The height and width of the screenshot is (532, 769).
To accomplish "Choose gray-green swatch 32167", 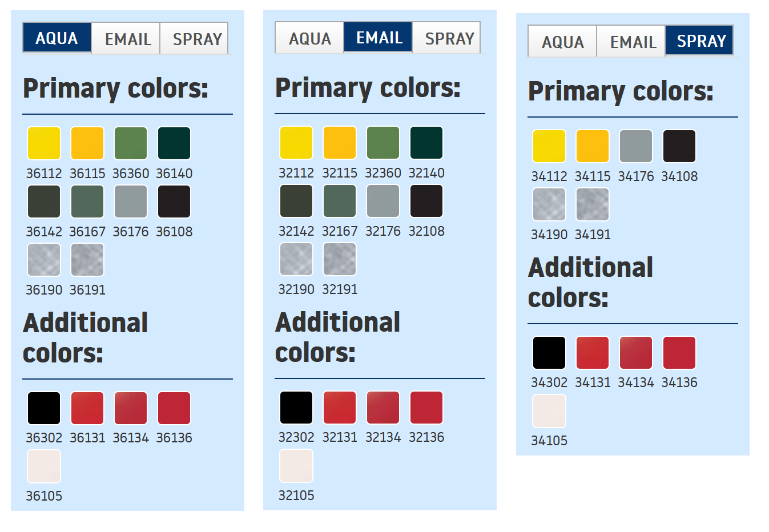I will pos(340,201).
